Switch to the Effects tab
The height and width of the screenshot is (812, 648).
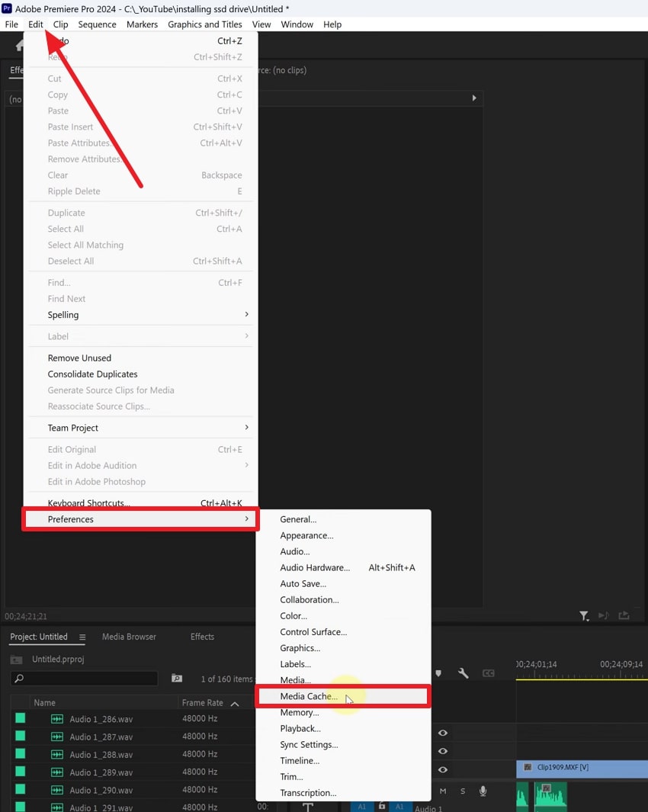pos(202,637)
